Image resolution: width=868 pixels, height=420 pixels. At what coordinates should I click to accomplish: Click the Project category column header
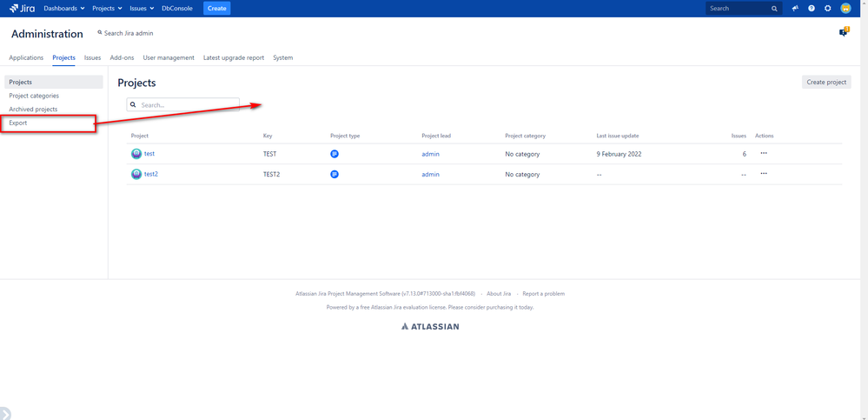click(x=526, y=136)
